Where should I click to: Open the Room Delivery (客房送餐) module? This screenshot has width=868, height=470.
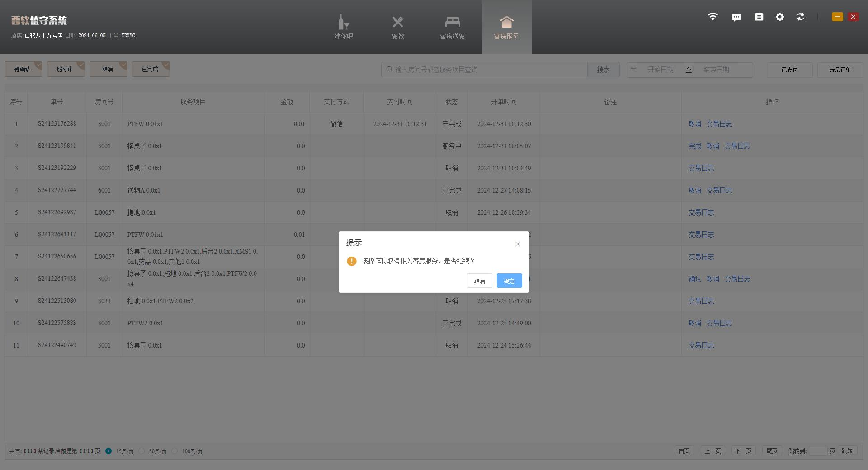(x=452, y=27)
